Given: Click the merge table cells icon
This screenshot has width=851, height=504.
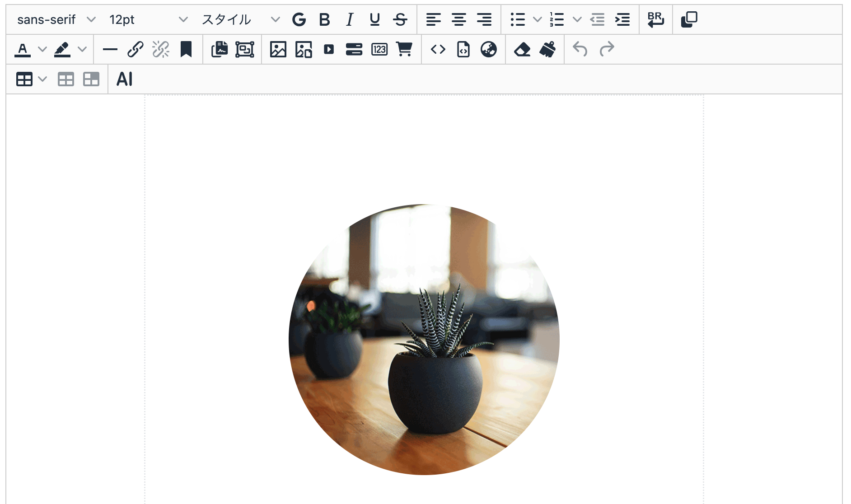Looking at the screenshot, I should click(x=91, y=79).
